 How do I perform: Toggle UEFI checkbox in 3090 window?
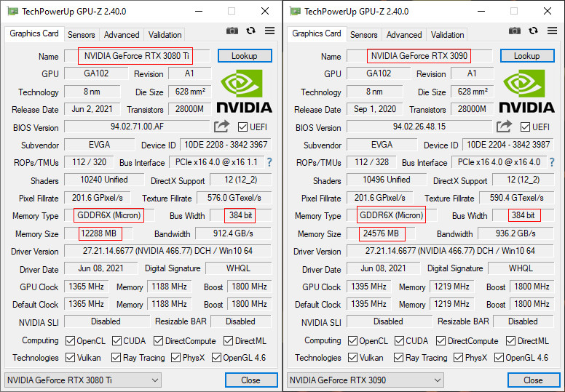[525, 127]
